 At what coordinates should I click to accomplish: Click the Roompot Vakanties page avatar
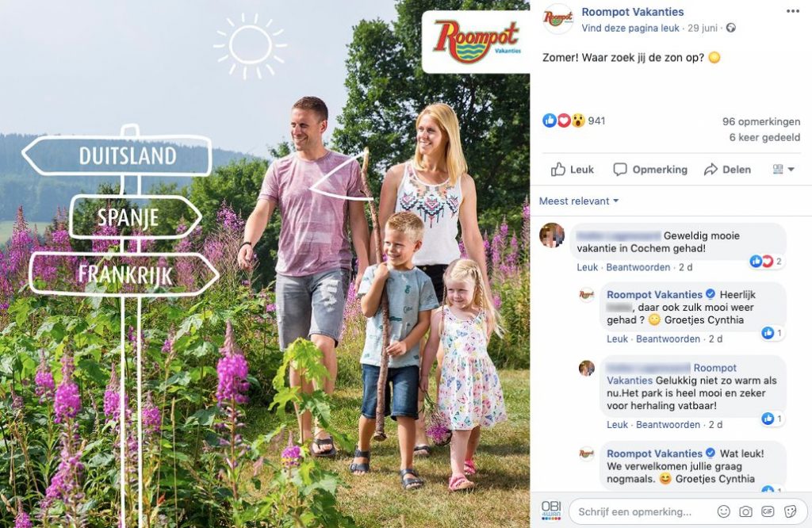pyautogui.click(x=557, y=19)
